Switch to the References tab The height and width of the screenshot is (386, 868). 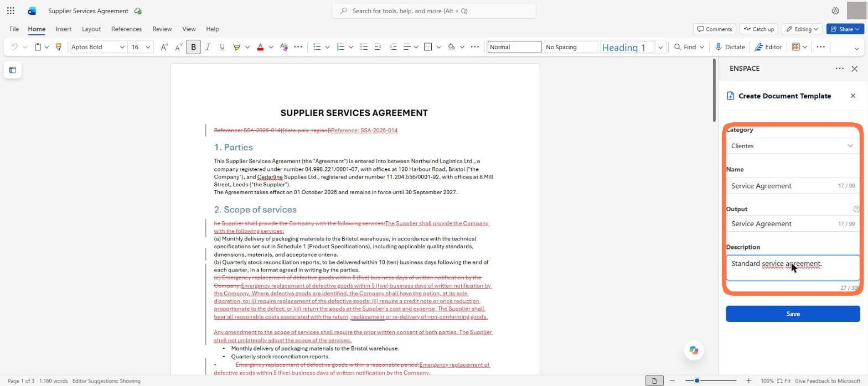[126, 29]
